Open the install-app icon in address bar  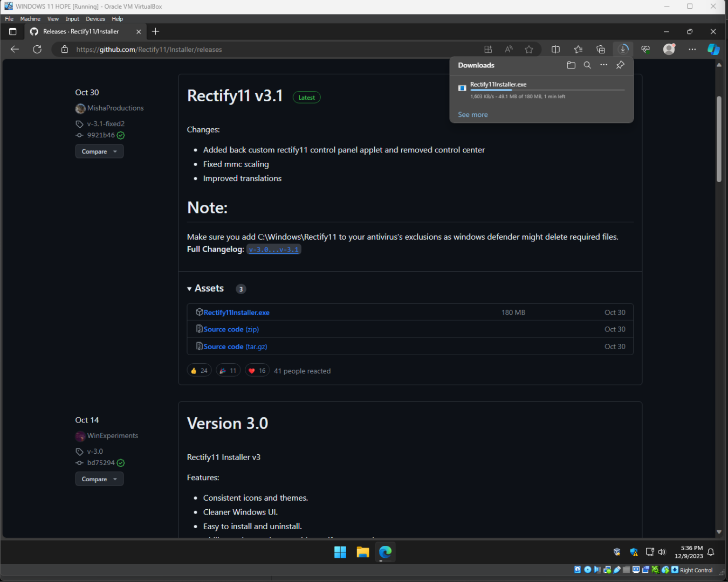488,49
